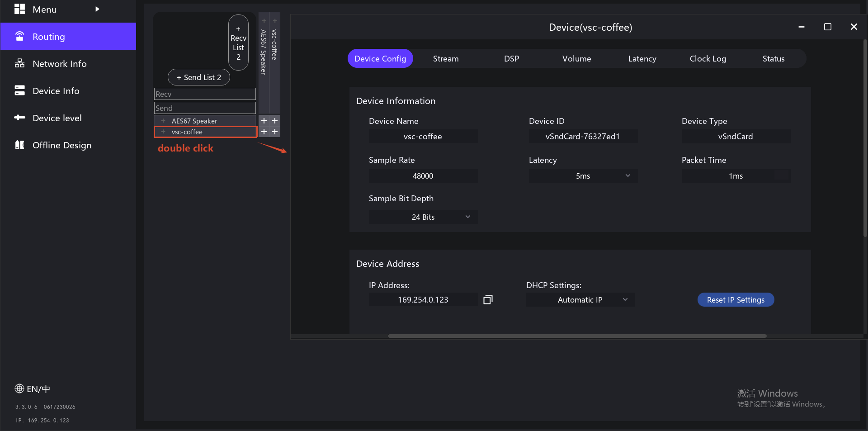Image resolution: width=868 pixels, height=431 pixels.
Task: Route AES67 Speaker send to vsc-coffee receive
Action: click(275, 121)
